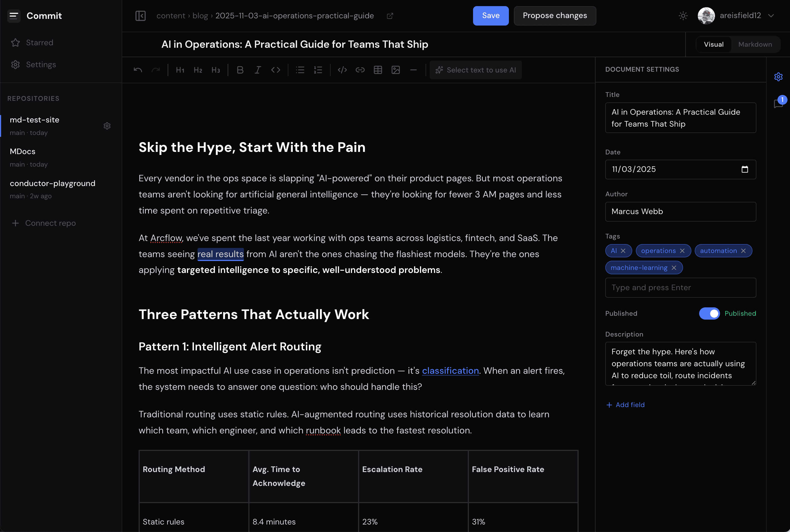Viewport: 790px width, 532px height.
Task: Apply bold formatting with the B icon
Action: (240, 70)
